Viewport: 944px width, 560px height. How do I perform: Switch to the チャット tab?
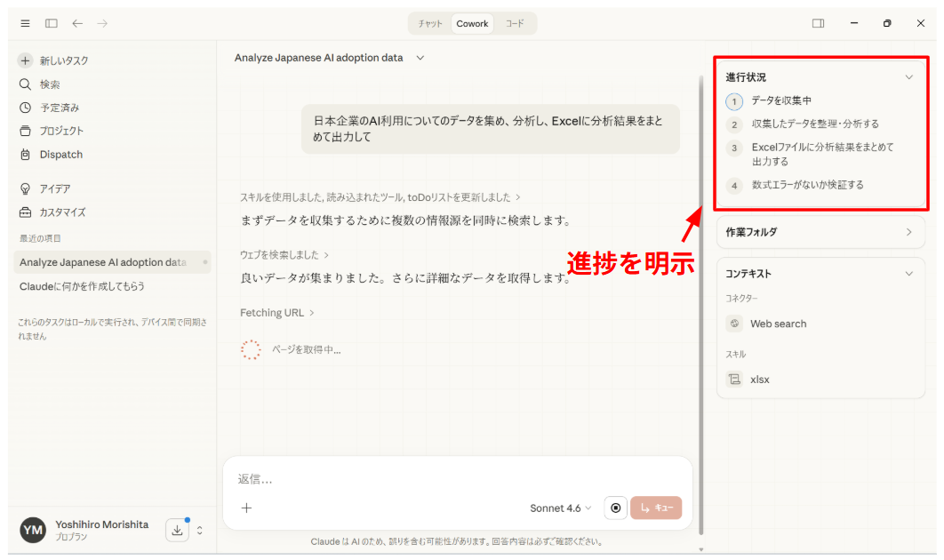(x=430, y=24)
